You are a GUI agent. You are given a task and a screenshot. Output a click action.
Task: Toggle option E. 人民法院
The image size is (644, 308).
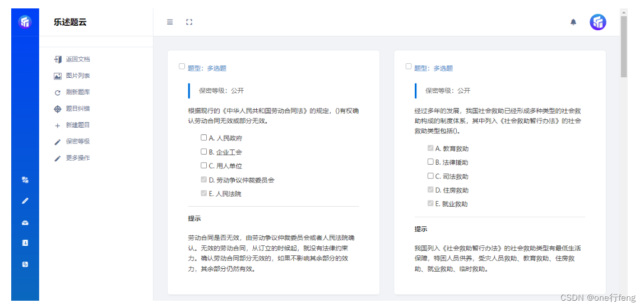203,193
